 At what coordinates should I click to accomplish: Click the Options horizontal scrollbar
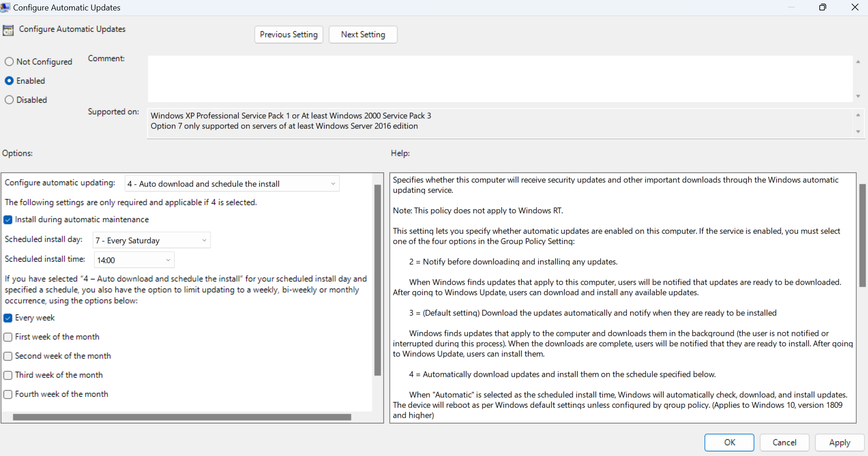(182, 417)
